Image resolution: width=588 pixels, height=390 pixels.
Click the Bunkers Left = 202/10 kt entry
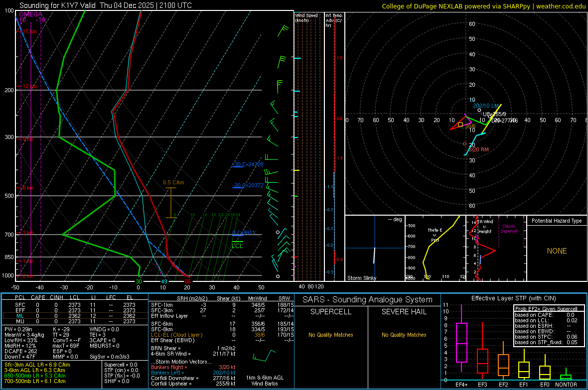pyautogui.click(x=193, y=373)
